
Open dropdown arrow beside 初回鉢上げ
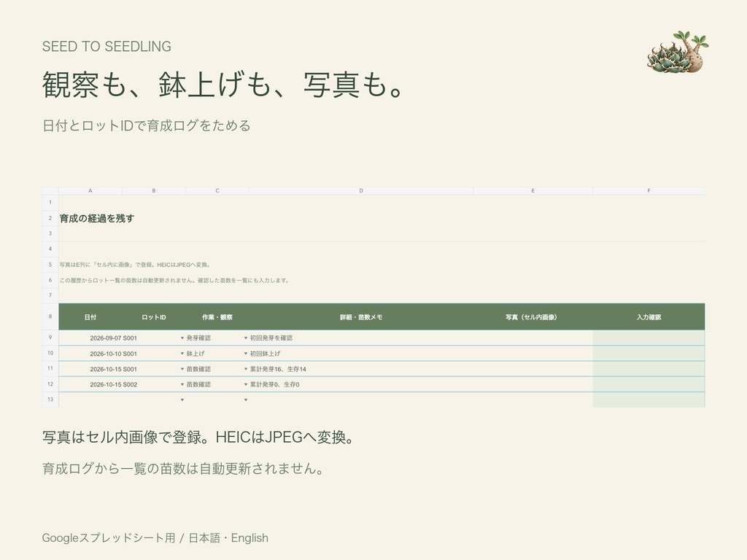[x=246, y=354]
